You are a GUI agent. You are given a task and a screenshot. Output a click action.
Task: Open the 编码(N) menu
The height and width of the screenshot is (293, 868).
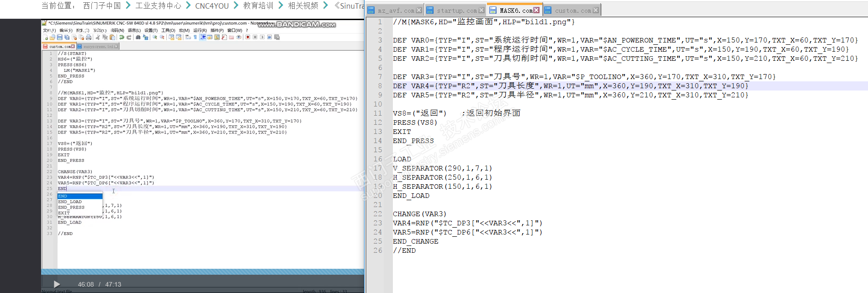[117, 31]
